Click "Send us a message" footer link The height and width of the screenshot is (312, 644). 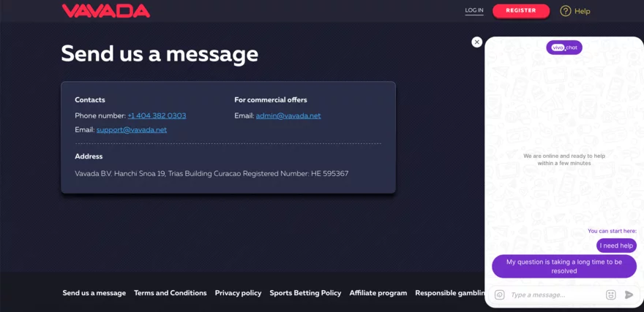(94, 293)
